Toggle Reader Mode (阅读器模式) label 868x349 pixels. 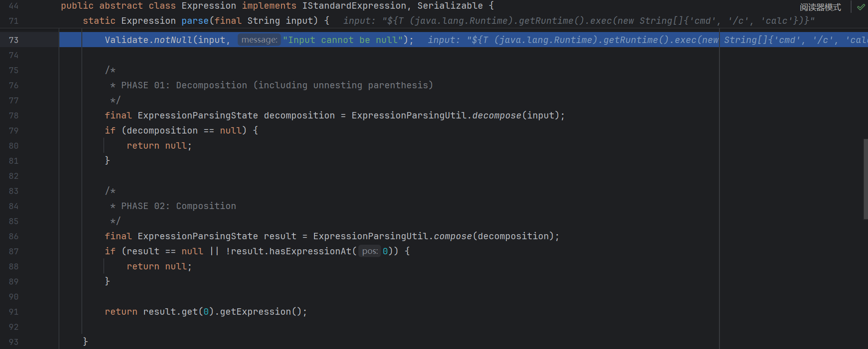click(820, 7)
